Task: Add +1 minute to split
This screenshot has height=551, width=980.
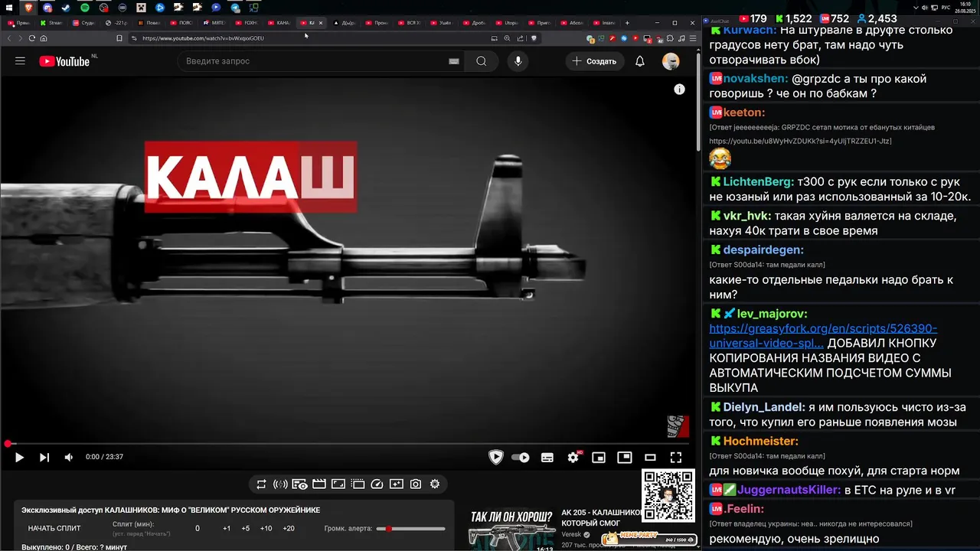Action: [227, 528]
